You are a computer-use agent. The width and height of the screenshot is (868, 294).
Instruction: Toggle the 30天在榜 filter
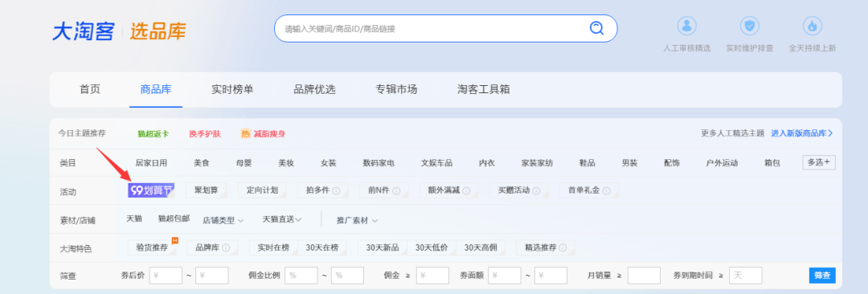[x=322, y=247]
